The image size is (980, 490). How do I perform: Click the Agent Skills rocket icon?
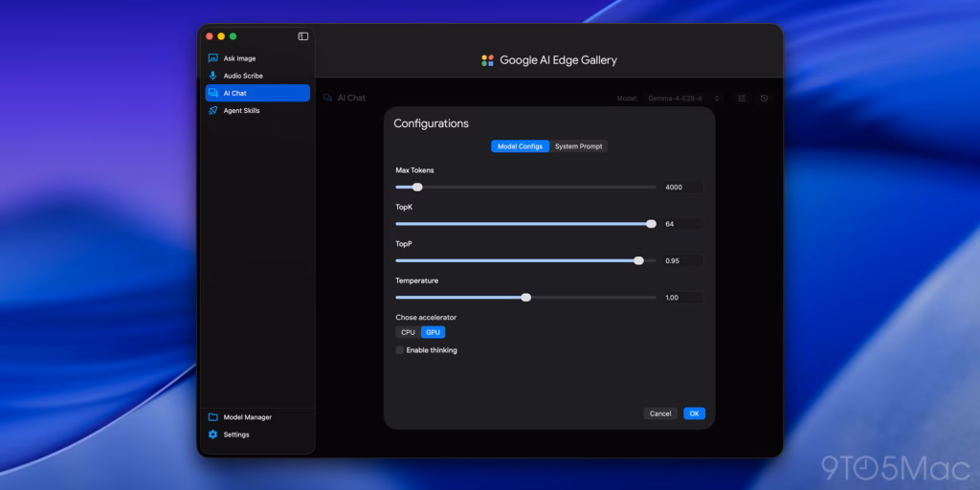click(x=213, y=111)
